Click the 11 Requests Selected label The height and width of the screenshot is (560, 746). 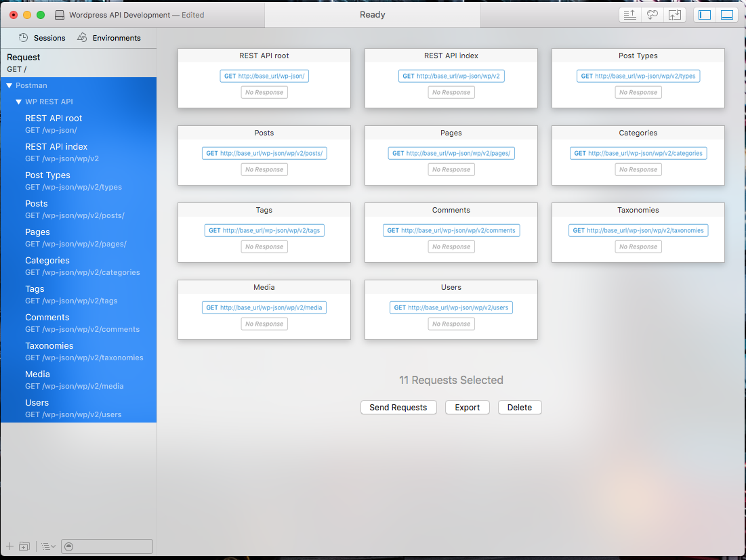coord(451,381)
